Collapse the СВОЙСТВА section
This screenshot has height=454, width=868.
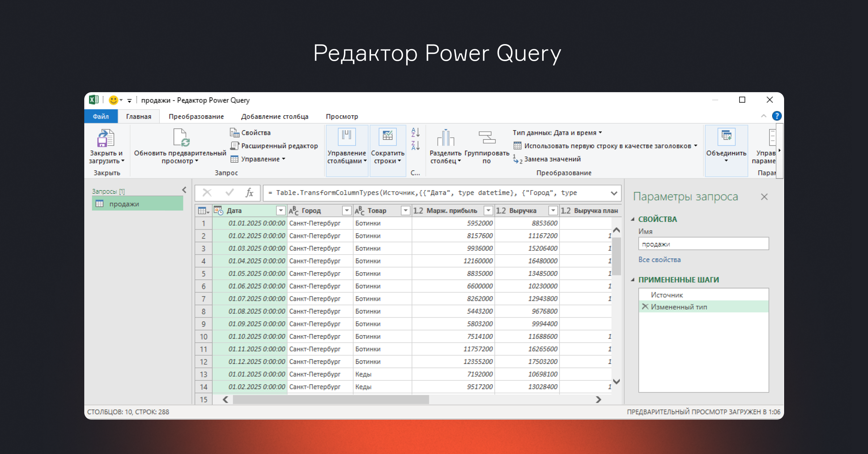click(x=633, y=219)
